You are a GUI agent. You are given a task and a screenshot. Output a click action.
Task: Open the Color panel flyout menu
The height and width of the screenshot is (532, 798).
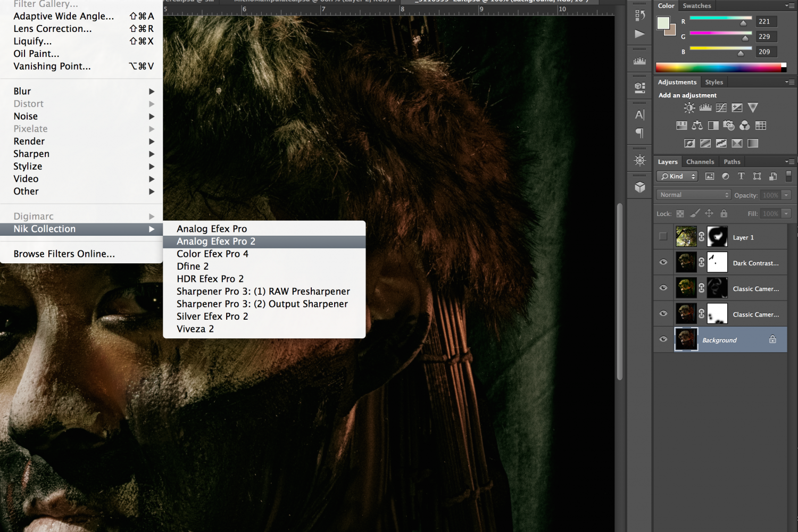pos(790,6)
